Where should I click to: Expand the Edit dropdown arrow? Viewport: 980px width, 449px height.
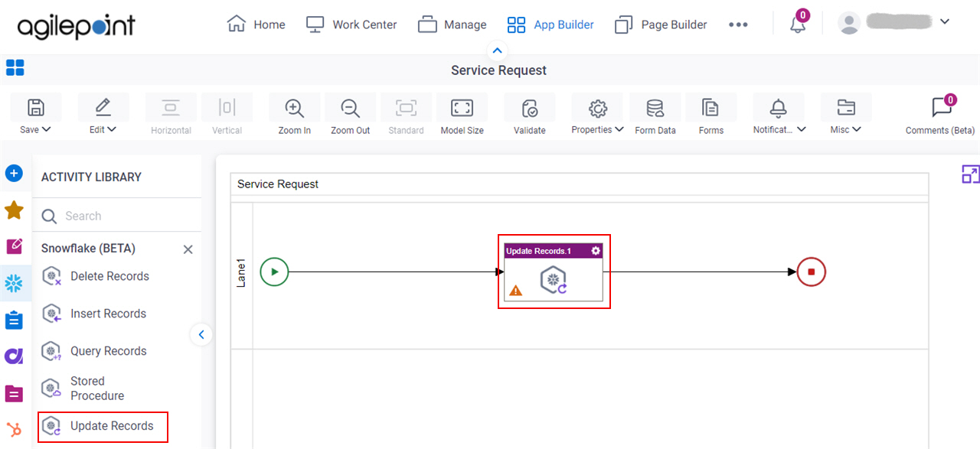[112, 129]
